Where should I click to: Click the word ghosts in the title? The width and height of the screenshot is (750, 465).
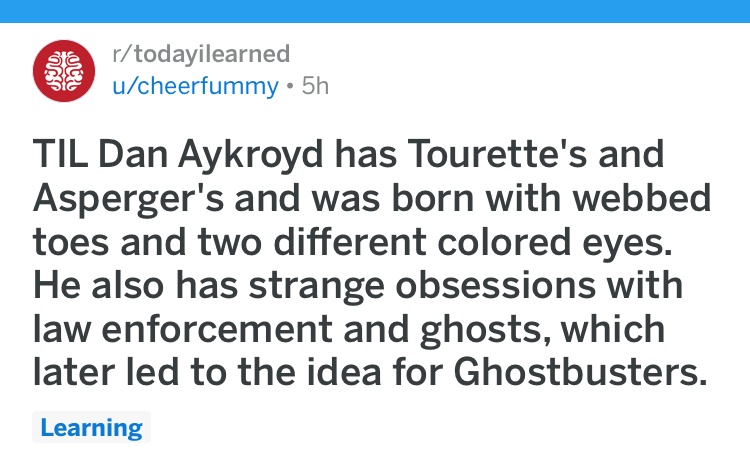point(485,331)
